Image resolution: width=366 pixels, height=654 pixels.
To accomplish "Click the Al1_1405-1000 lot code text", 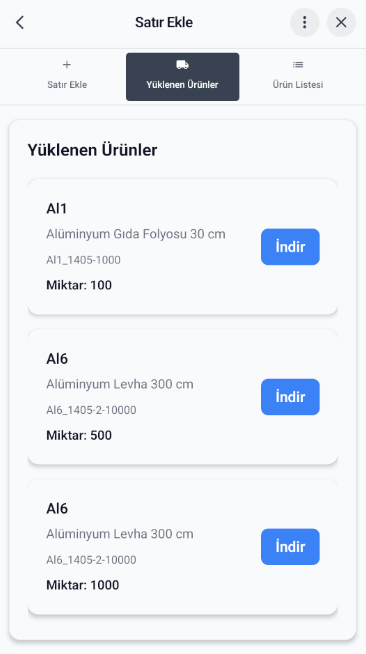I will pos(83,260).
